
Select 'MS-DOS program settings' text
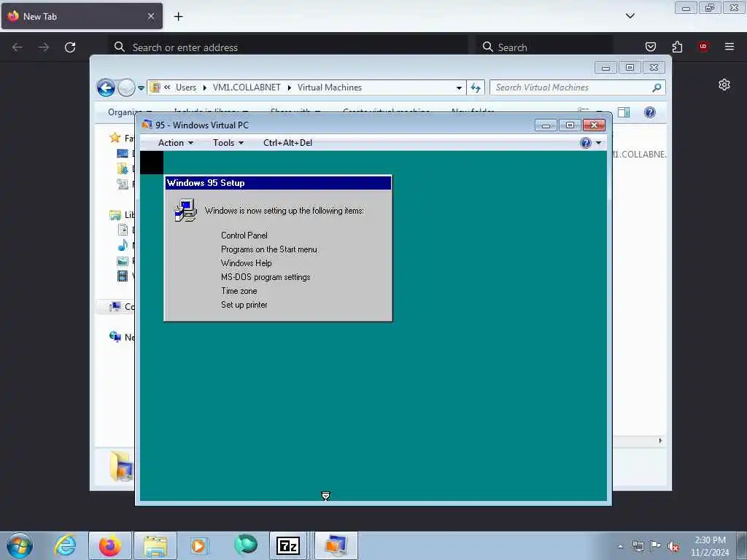pos(266,276)
